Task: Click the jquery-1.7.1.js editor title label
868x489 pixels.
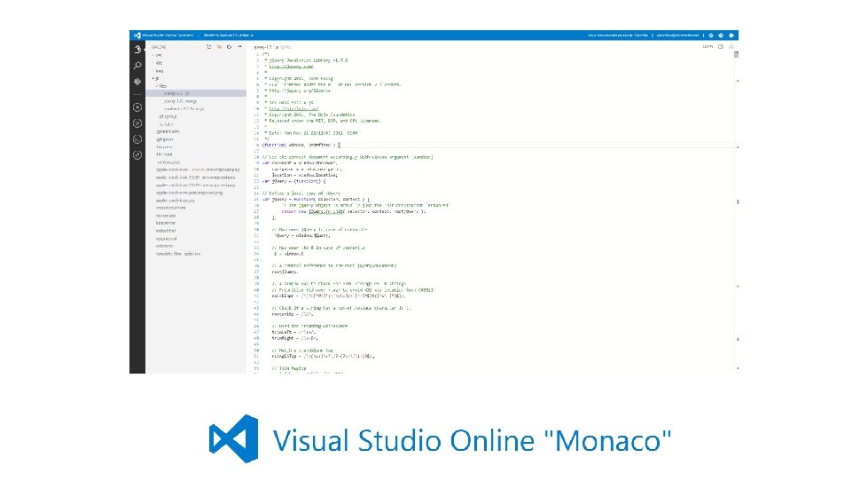Action: (x=266, y=48)
